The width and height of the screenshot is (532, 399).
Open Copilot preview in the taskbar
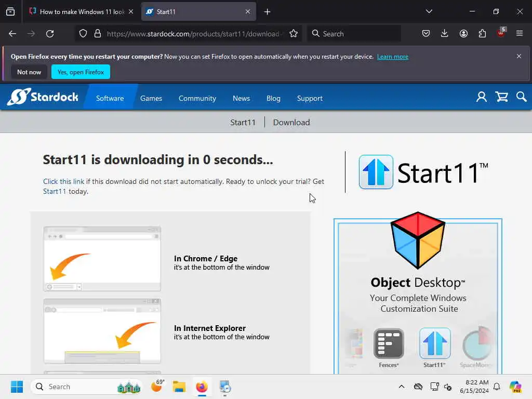pyautogui.click(x=515, y=387)
